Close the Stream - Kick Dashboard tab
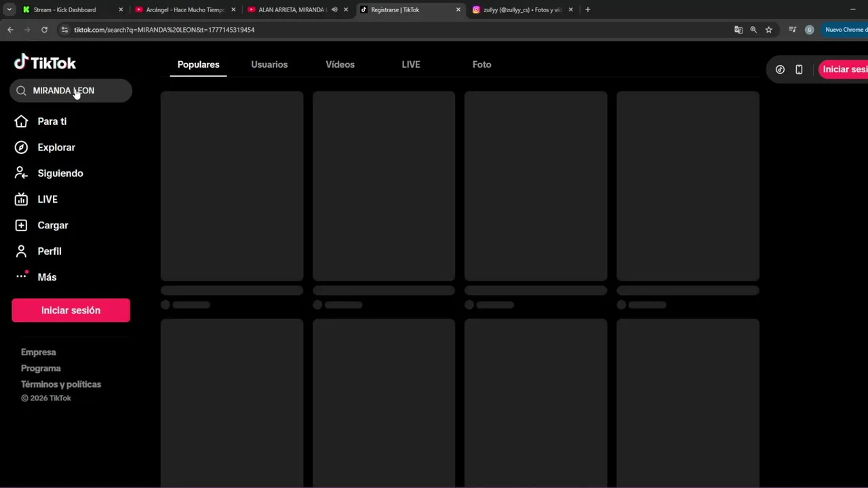The height and width of the screenshot is (488, 868). click(x=121, y=9)
